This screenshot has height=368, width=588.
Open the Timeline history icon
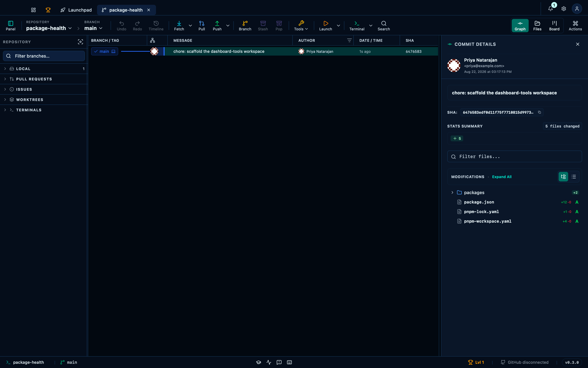point(156,26)
